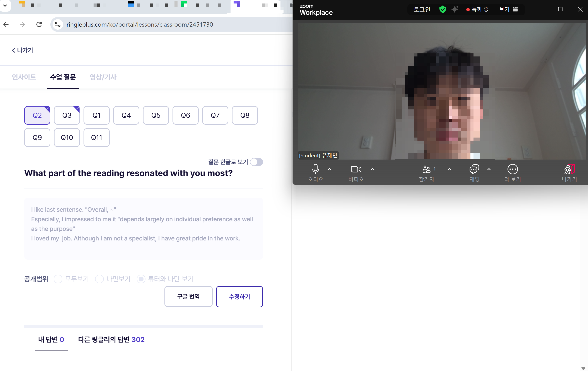Viewport: 588px width, 371px height.
Task: Open the 채팅 chat icon
Action: (x=474, y=169)
